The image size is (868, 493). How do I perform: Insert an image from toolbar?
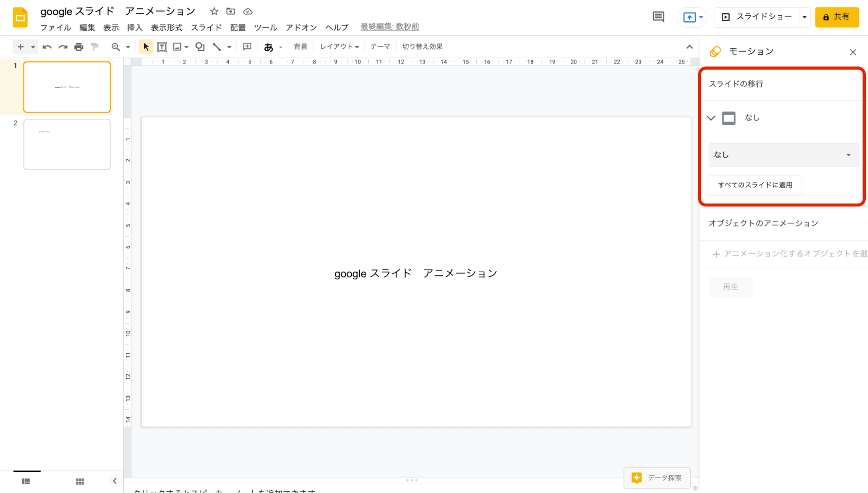[x=177, y=46]
